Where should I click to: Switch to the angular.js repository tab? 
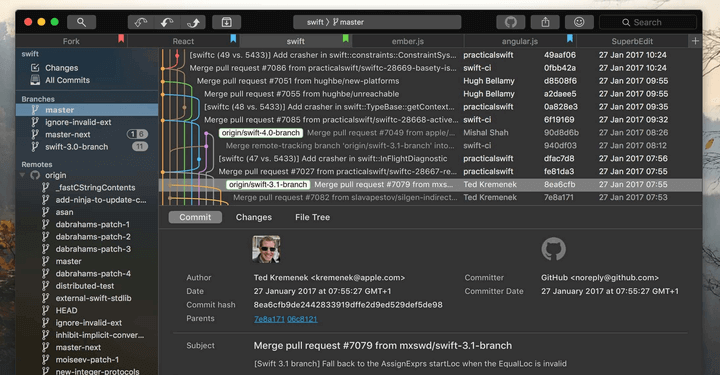coord(520,41)
